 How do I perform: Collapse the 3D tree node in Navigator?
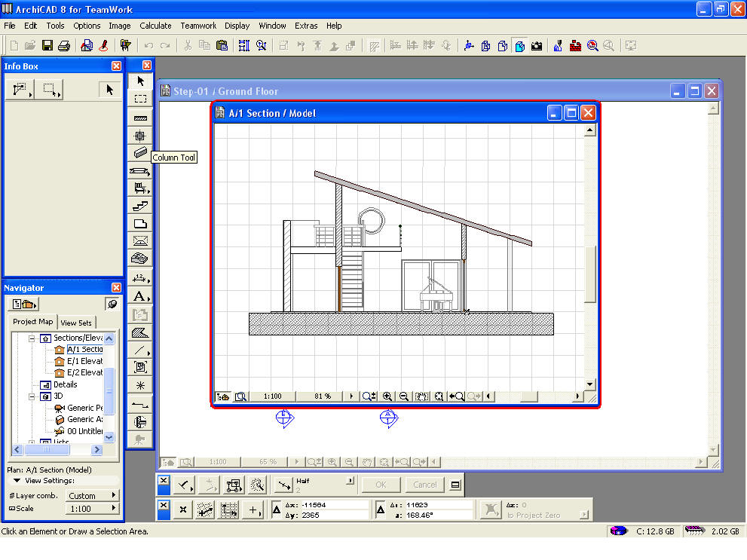coord(32,396)
